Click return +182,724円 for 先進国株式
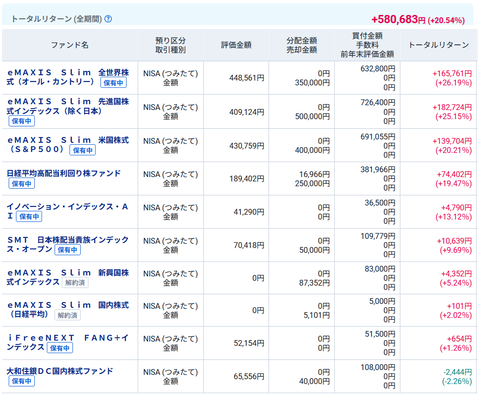 (x=452, y=107)
